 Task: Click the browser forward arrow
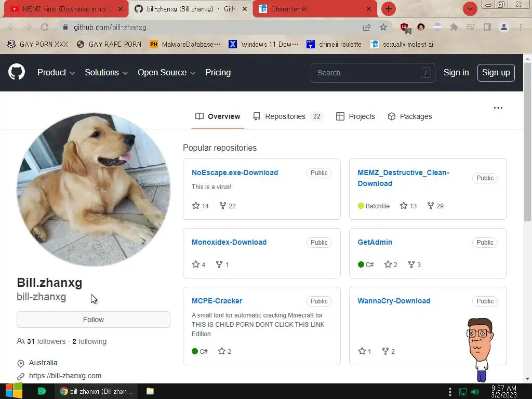[28, 27]
